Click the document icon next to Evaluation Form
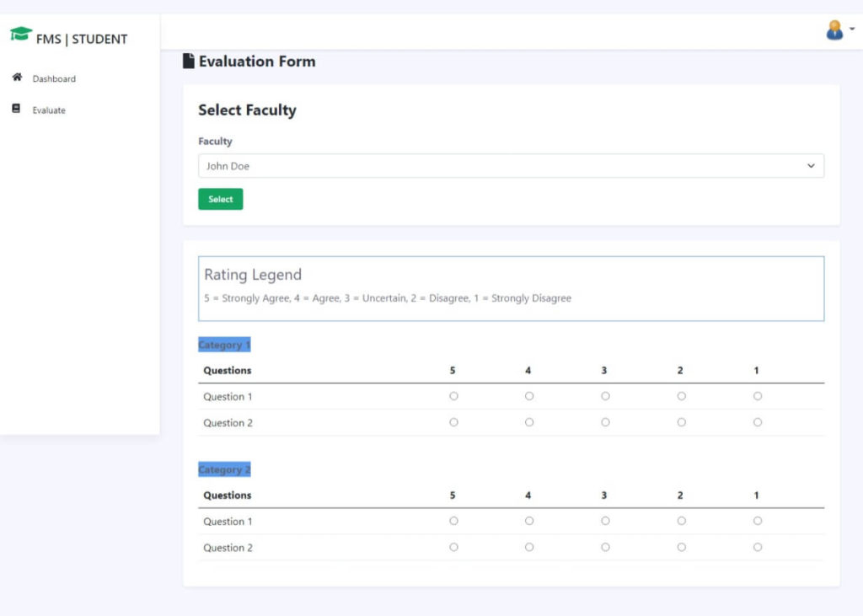This screenshot has width=863, height=616. (188, 60)
